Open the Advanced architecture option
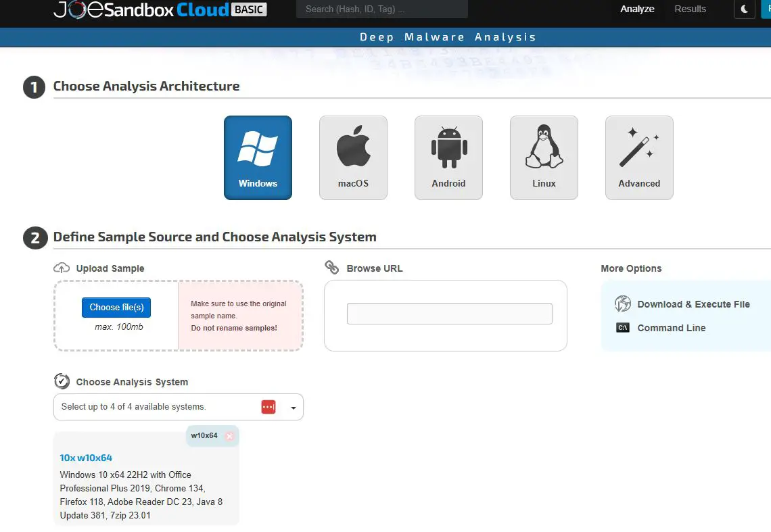This screenshot has height=532, width=771. (x=638, y=158)
